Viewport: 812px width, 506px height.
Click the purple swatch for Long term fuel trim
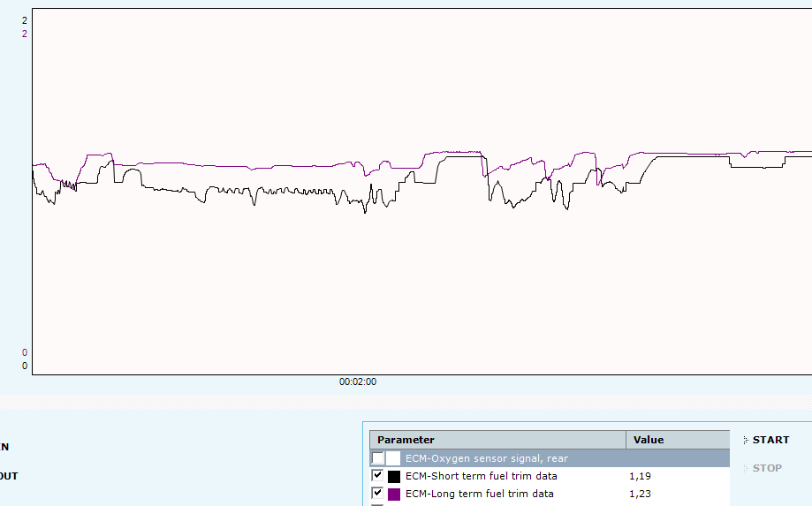pyautogui.click(x=394, y=494)
